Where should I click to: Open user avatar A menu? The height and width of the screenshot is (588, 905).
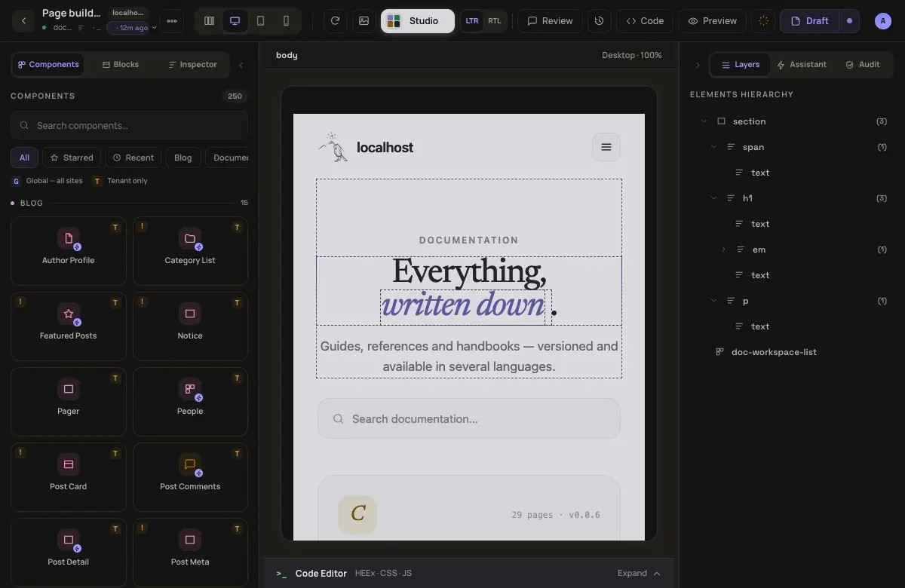[883, 21]
